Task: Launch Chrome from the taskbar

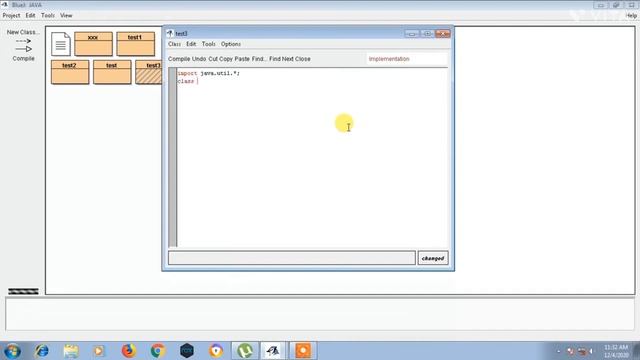Action: coord(158,351)
